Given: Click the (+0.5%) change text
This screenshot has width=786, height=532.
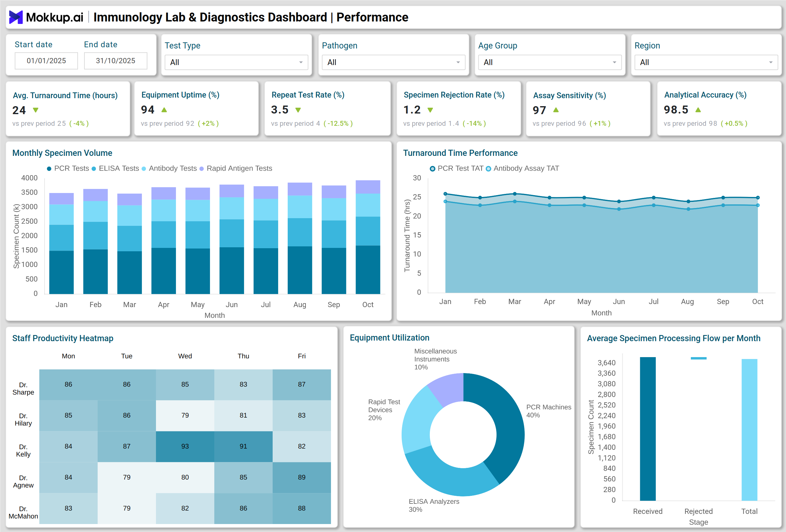Looking at the screenshot, I should pos(734,123).
